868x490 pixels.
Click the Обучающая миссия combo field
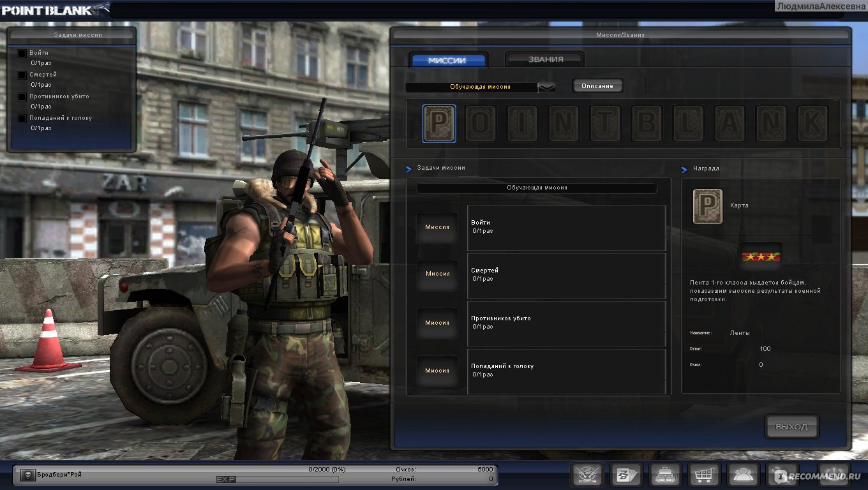click(481, 87)
